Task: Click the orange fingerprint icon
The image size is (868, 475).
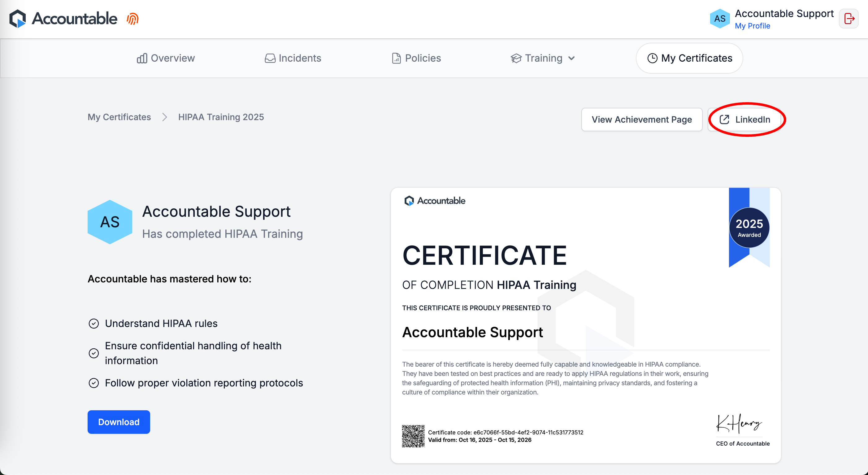Action: [x=133, y=19]
